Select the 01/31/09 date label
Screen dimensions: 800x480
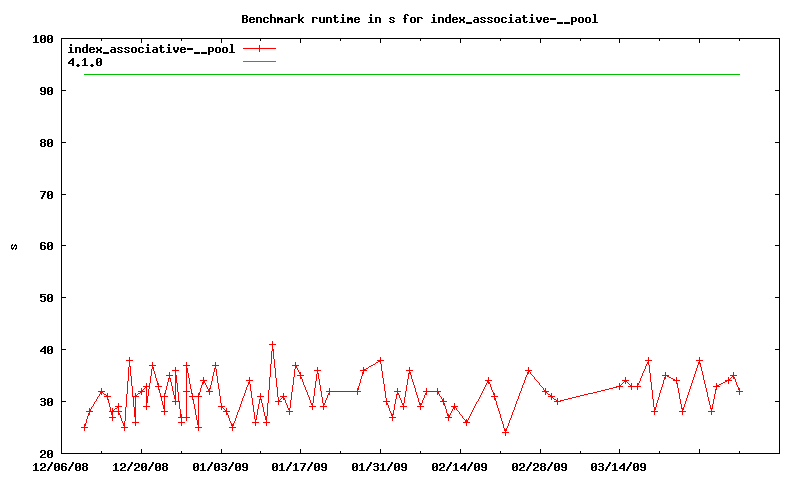pos(380,466)
